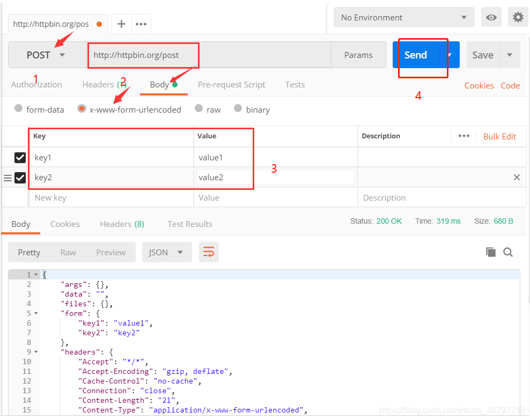530x420 pixels.
Task: Open the No Environment dropdown
Action: [404, 18]
